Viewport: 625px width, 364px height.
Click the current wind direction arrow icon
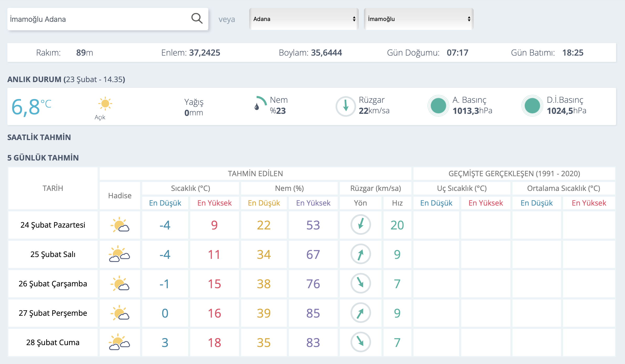(x=346, y=106)
